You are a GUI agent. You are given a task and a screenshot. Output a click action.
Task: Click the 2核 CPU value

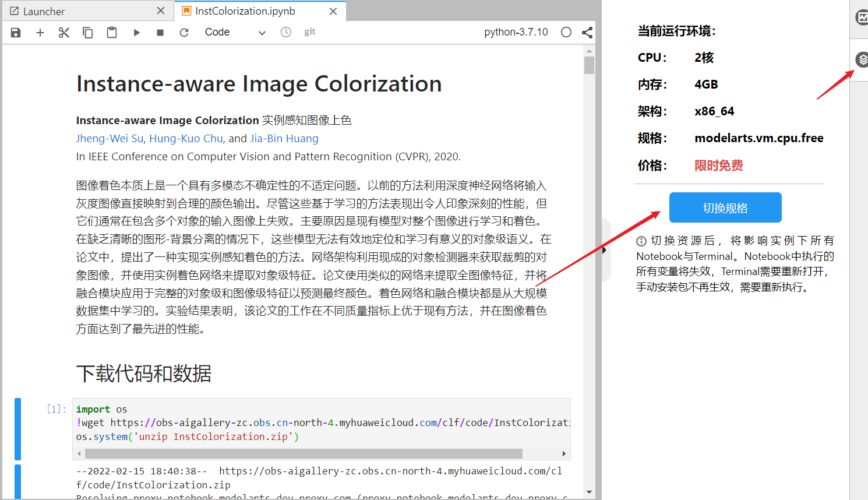704,58
